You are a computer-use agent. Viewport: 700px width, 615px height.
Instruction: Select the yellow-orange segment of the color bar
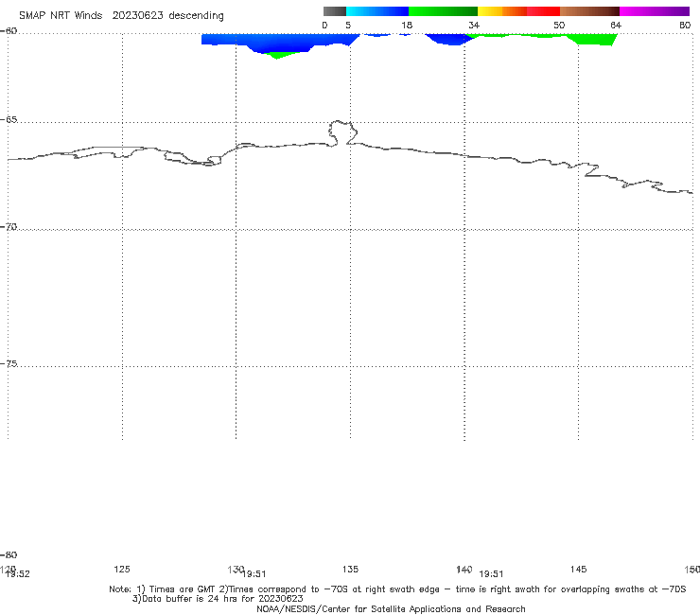502,11
